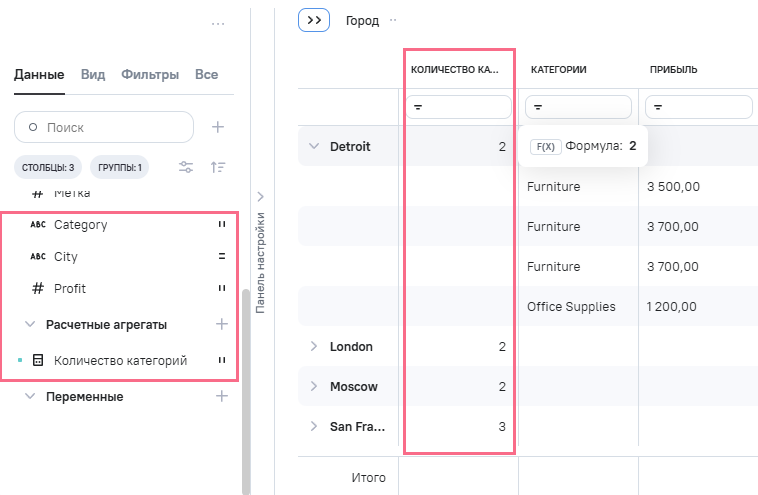
Task: Click the filter icon under Категории column
Action: (538, 107)
